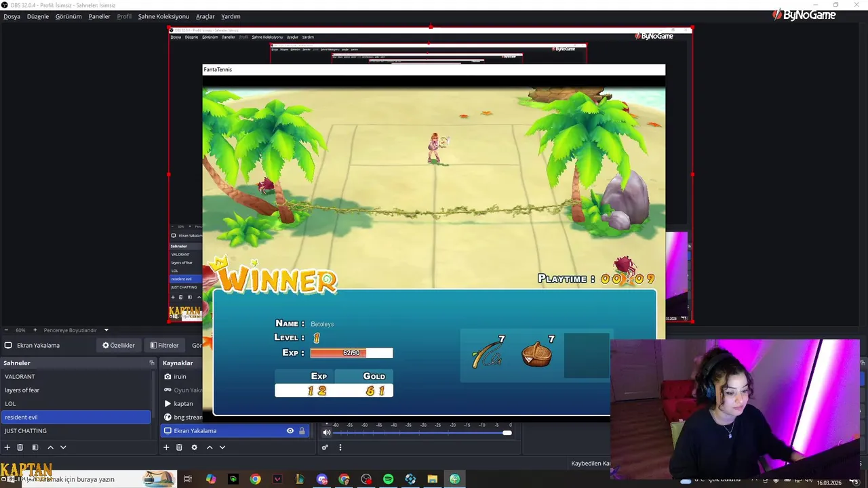Image resolution: width=868 pixels, height=488 pixels.
Task: Click Filtreler button
Action: 164,346
